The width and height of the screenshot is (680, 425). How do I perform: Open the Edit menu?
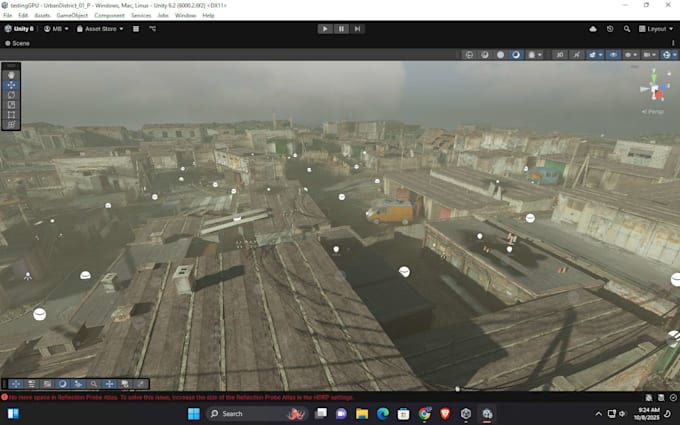pos(23,15)
